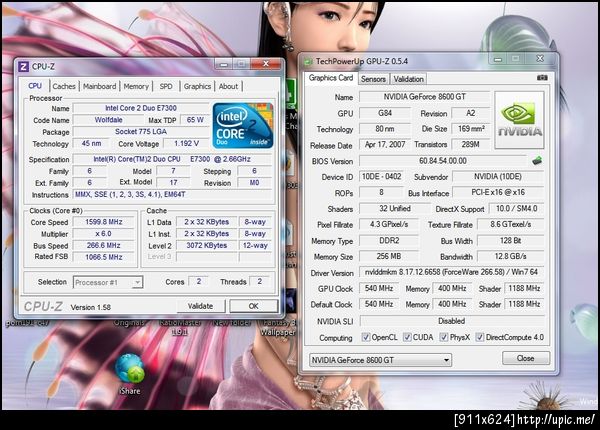Switch to the Sensors tab in GPU-Z
Image resolution: width=600 pixels, height=430 pixels.
(373, 79)
